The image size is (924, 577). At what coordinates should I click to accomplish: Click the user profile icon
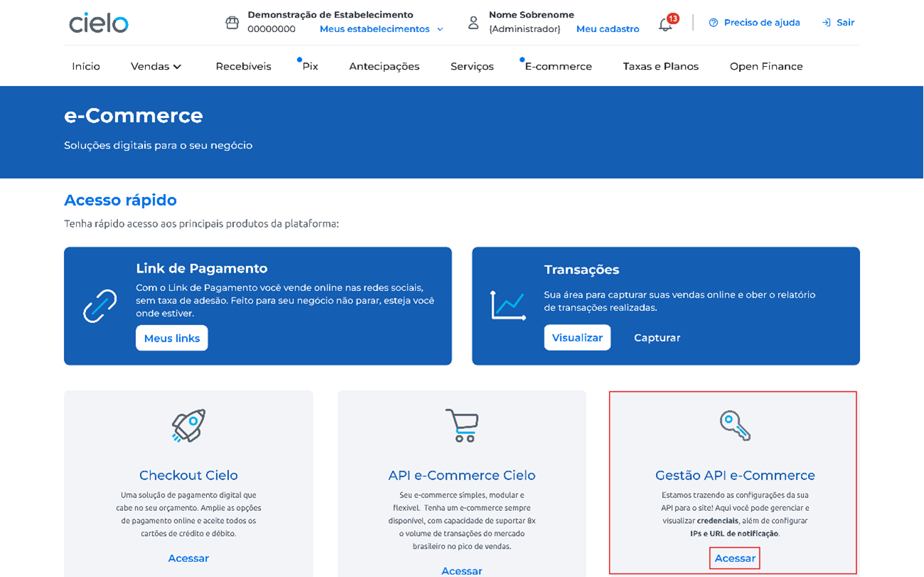473,23
